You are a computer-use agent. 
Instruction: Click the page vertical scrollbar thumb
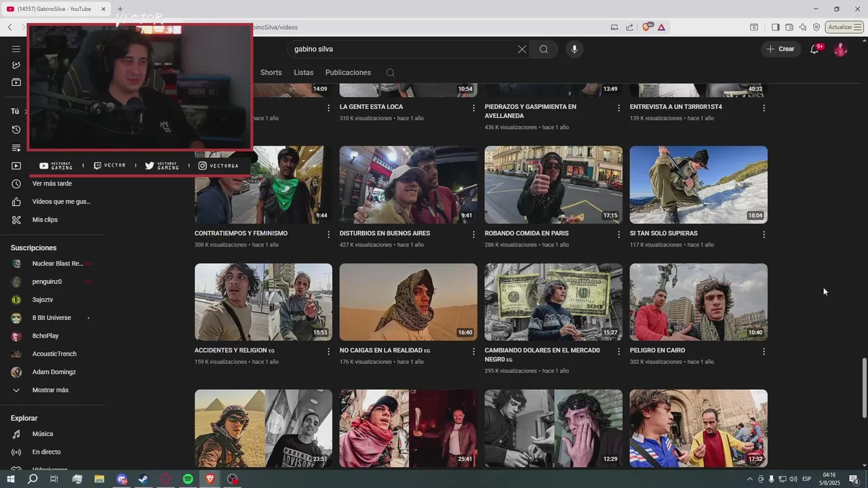tap(864, 387)
